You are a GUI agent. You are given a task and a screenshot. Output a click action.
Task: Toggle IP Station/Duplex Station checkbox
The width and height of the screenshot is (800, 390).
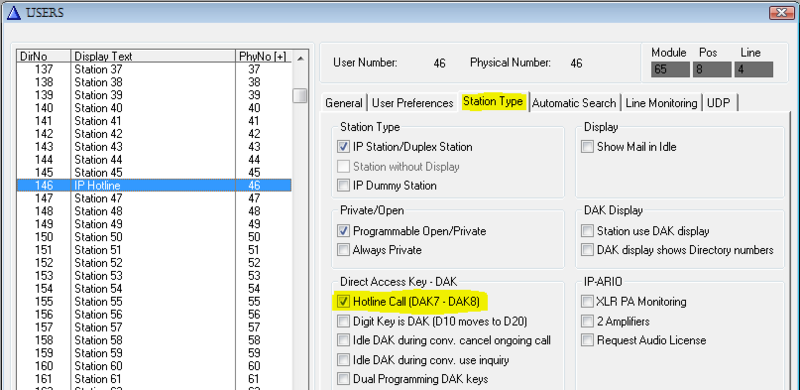(343, 147)
